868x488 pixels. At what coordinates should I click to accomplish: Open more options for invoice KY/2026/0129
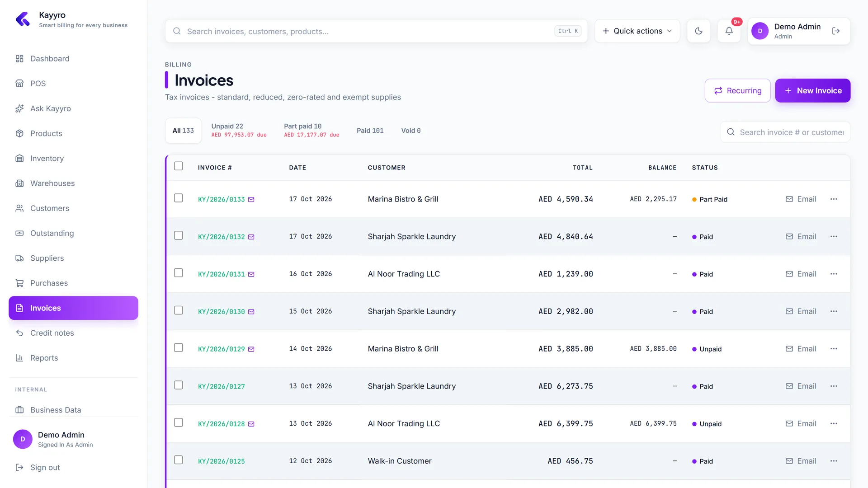tap(834, 349)
